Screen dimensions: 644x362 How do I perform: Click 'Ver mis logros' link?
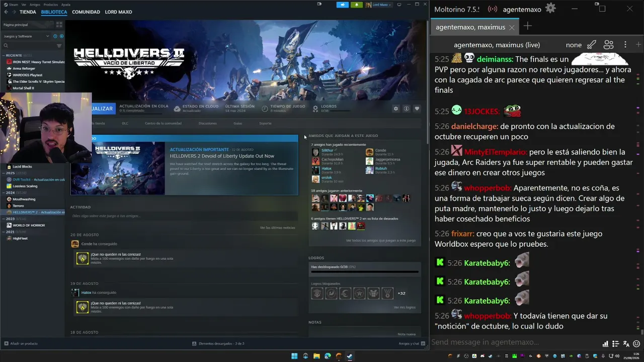click(405, 307)
